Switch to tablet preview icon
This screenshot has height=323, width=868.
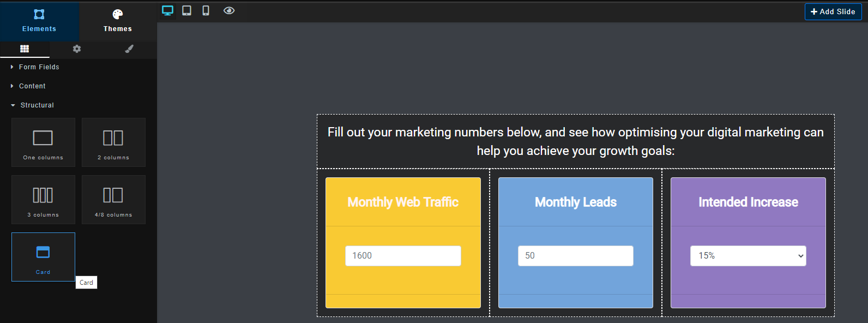[186, 10]
